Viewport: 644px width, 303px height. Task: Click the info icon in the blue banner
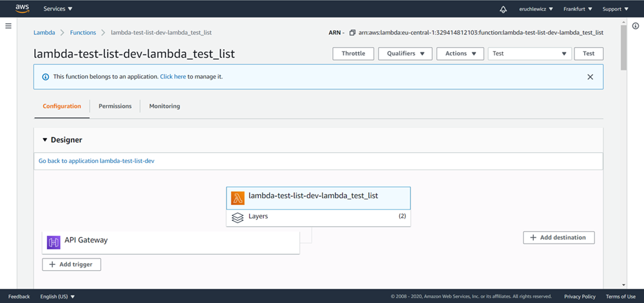45,77
